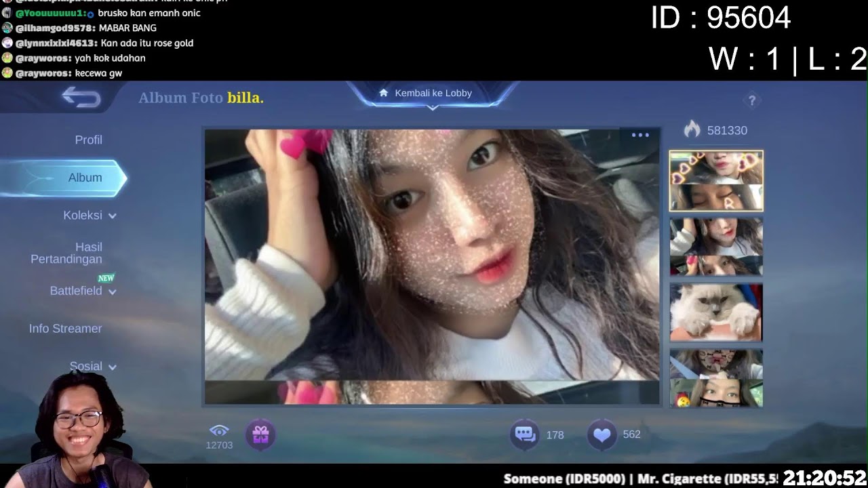
Task: Open the purple gift icon
Action: [x=260, y=434]
